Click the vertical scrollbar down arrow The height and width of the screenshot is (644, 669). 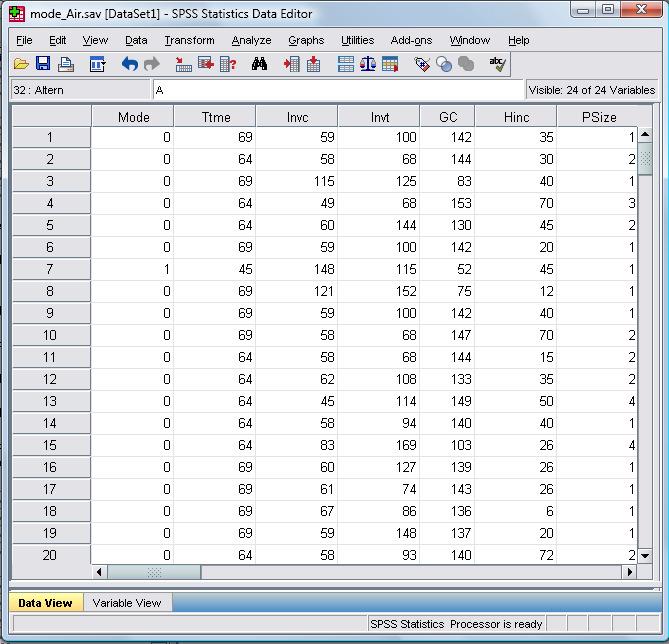(x=645, y=556)
